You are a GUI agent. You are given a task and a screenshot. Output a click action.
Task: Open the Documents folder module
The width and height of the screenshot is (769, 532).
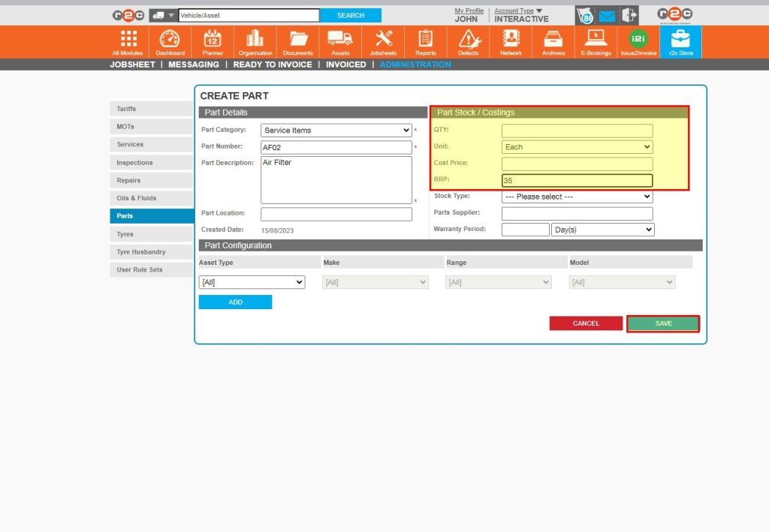coord(297,43)
